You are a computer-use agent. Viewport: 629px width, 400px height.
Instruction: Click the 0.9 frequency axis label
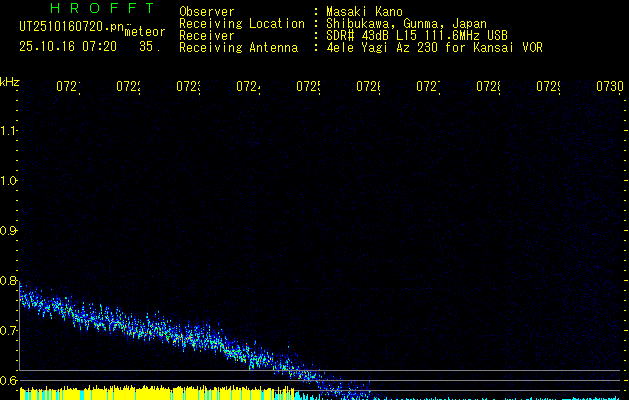pyautogui.click(x=9, y=231)
